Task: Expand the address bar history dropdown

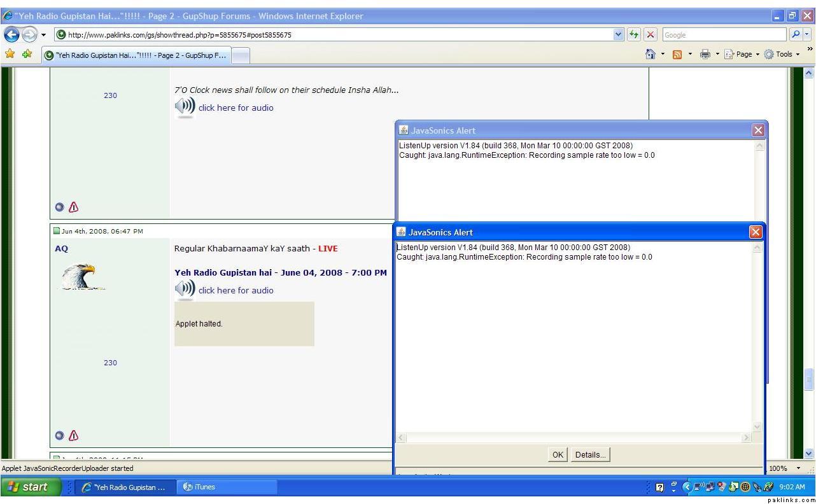Action: point(618,35)
